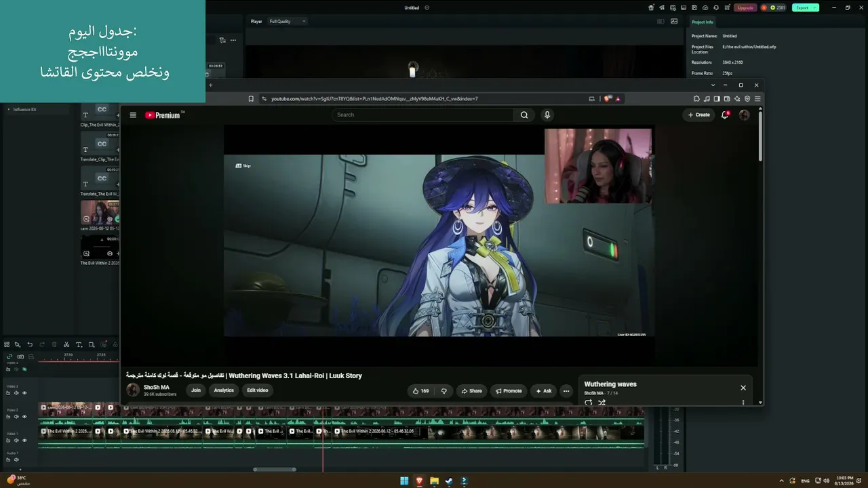Image resolution: width=868 pixels, height=488 pixels.
Task: Switch to the Project Info tab
Action: pyautogui.click(x=703, y=22)
